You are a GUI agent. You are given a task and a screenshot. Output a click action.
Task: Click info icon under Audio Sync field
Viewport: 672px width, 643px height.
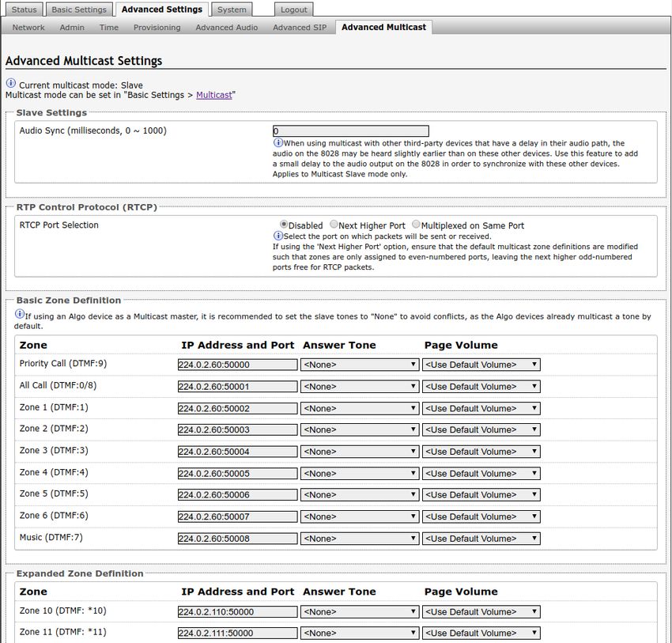pos(277,142)
